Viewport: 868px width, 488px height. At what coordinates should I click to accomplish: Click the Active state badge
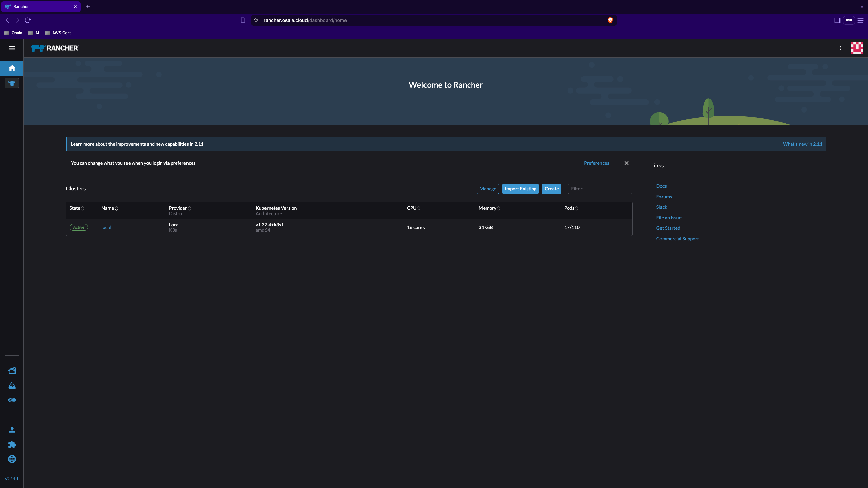79,227
